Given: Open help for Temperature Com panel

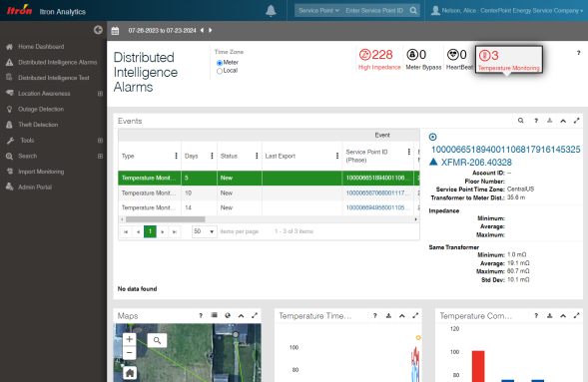Looking at the screenshot, I should (536, 316).
